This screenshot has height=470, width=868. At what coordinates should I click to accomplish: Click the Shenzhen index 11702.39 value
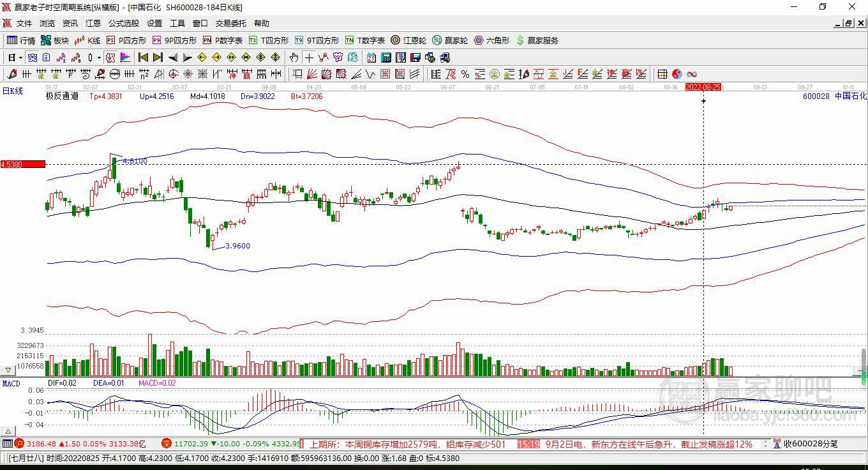click(x=191, y=444)
